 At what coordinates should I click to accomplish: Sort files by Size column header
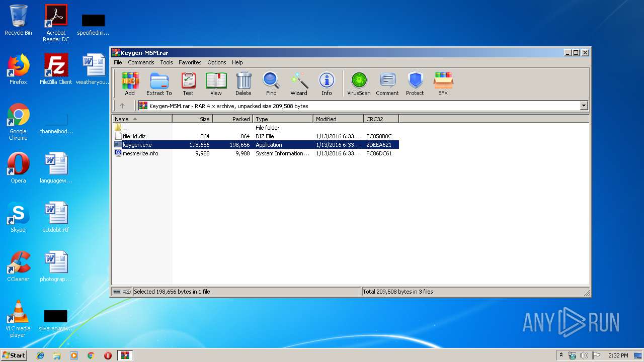pyautogui.click(x=193, y=119)
